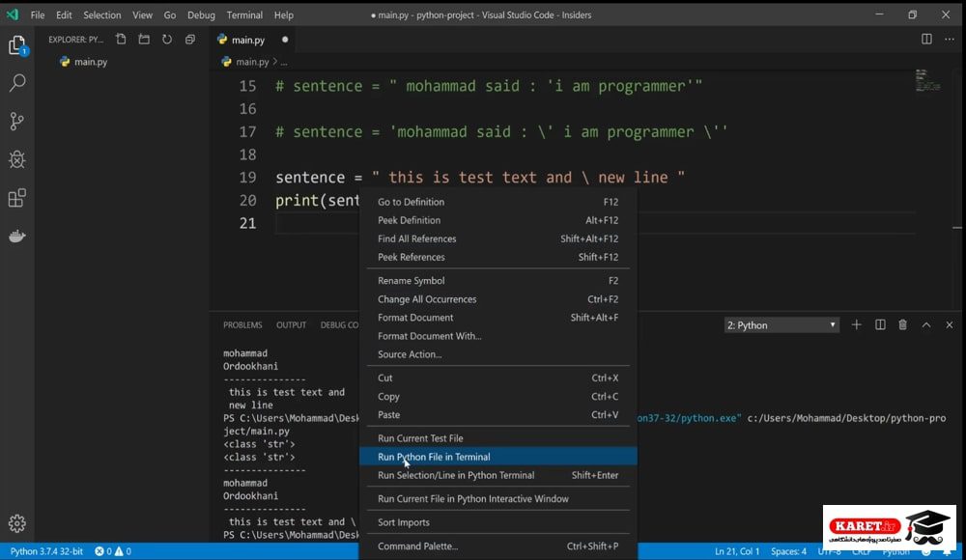Switch to the PROBLEMS panel tab
Image resolution: width=966 pixels, height=560 pixels.
[x=242, y=324]
